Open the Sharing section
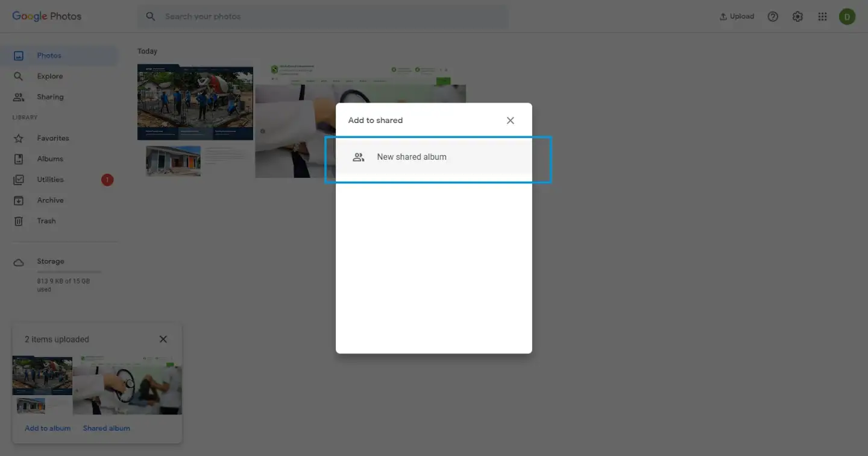 click(x=50, y=97)
